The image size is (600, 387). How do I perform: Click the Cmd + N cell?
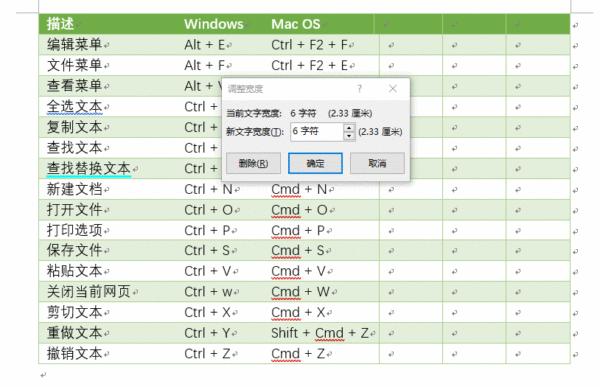(x=299, y=189)
